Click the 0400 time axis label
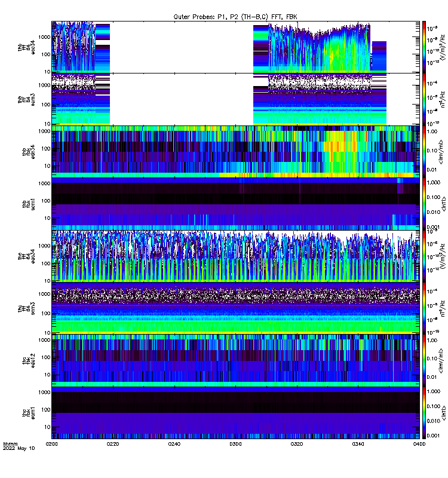448x478 pixels. tap(419, 444)
